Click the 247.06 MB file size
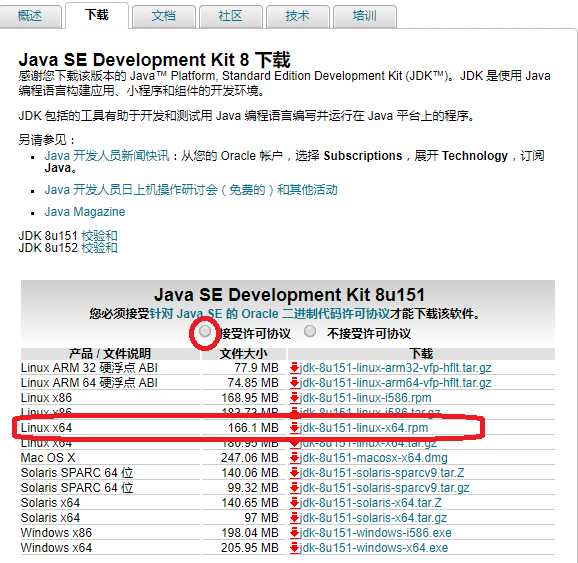 click(x=250, y=458)
